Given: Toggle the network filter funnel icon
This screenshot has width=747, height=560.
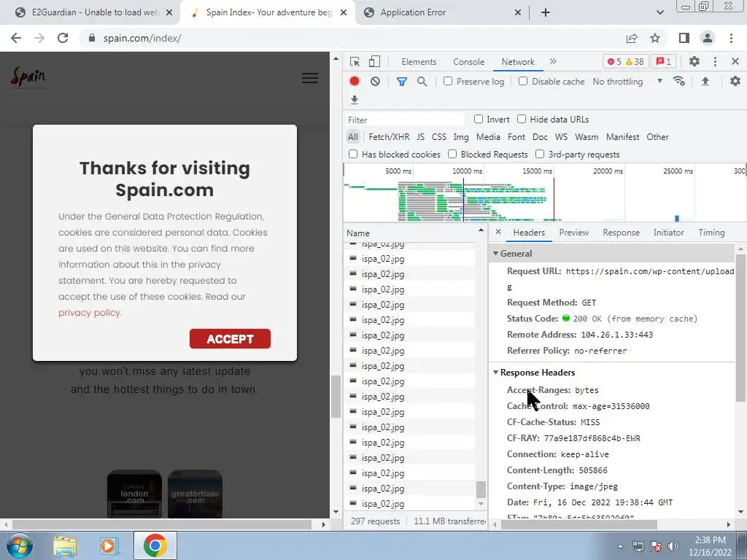Looking at the screenshot, I should 402,82.
